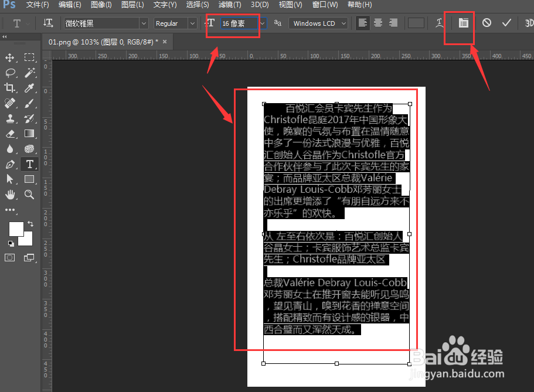Click the font name field
The image size is (534, 392).
tap(102, 23)
